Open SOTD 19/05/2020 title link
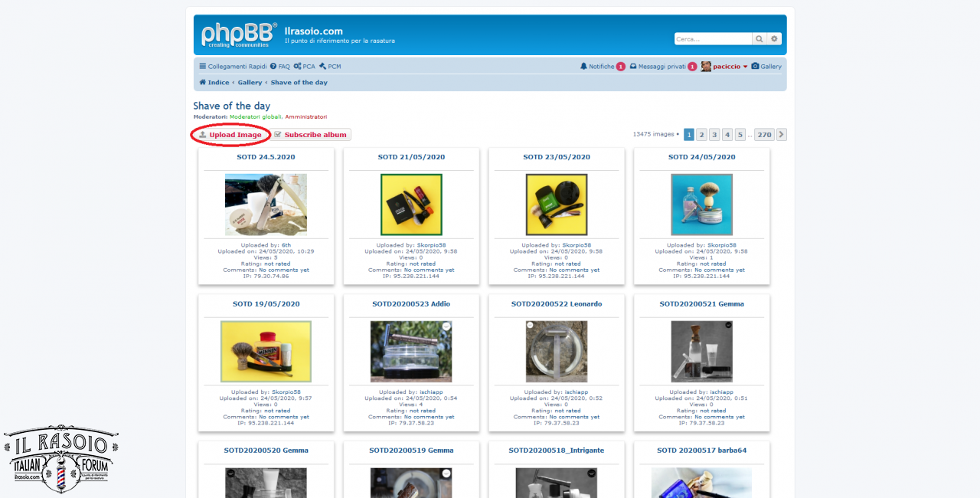This screenshot has width=980, height=498. pyautogui.click(x=266, y=304)
